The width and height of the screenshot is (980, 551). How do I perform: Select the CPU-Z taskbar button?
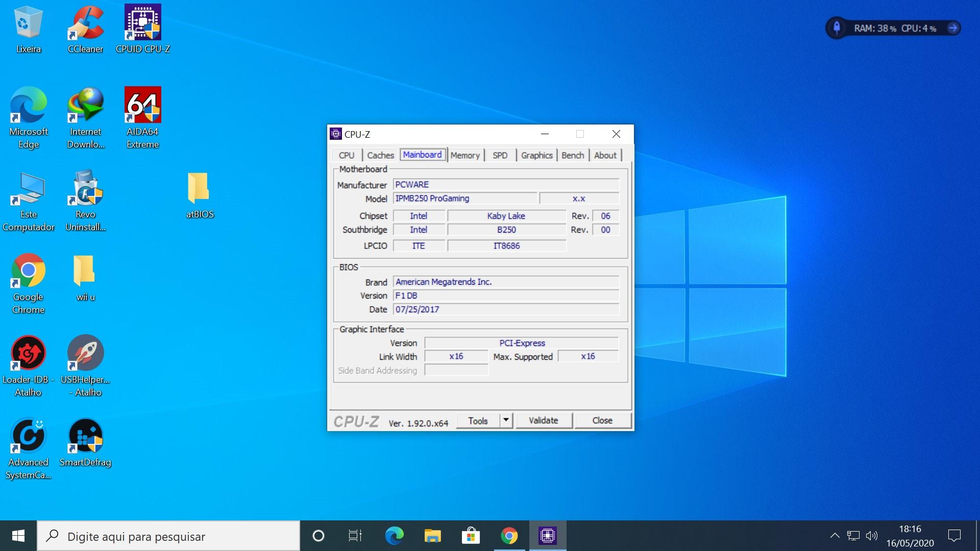pos(548,536)
